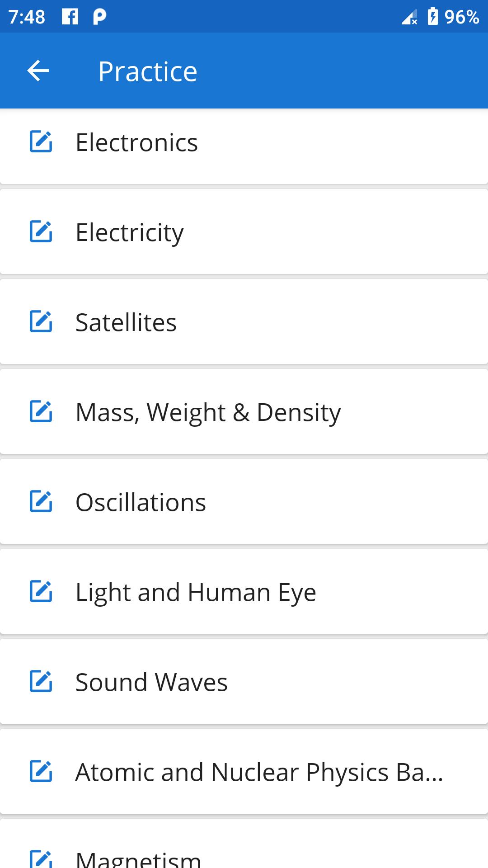Screen dimensions: 488x868
Task: Open Atomic and Nuclear Physics topic
Action: click(259, 773)
